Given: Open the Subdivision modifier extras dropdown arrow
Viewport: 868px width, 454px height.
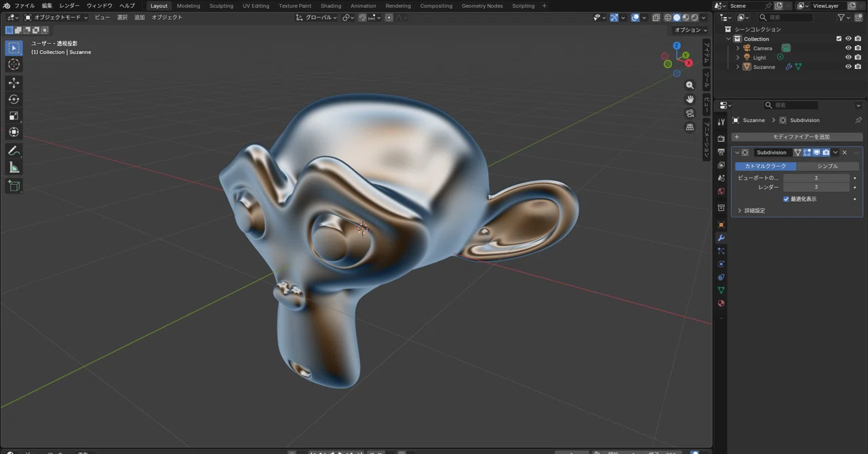Looking at the screenshot, I should pos(835,152).
